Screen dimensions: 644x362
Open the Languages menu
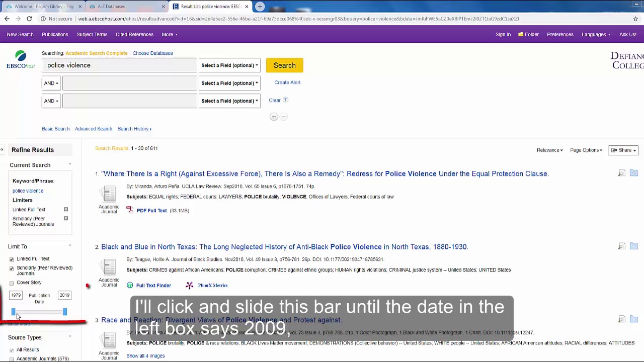click(596, 35)
